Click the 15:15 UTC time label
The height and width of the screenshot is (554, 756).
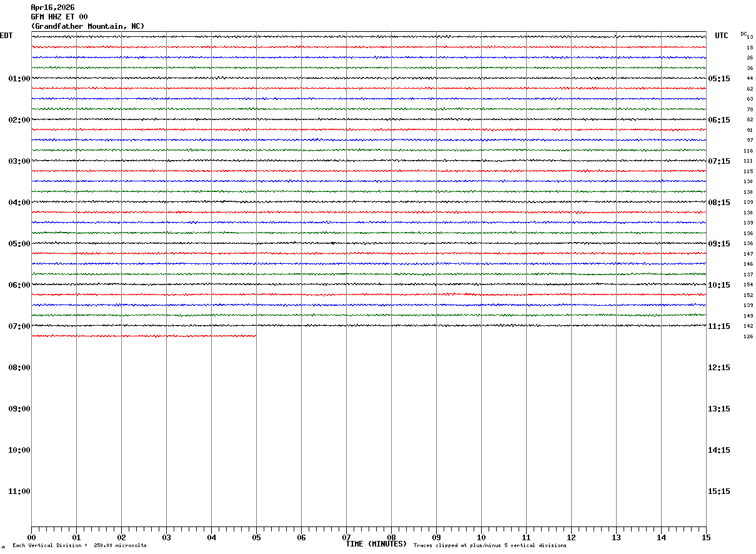point(719,491)
